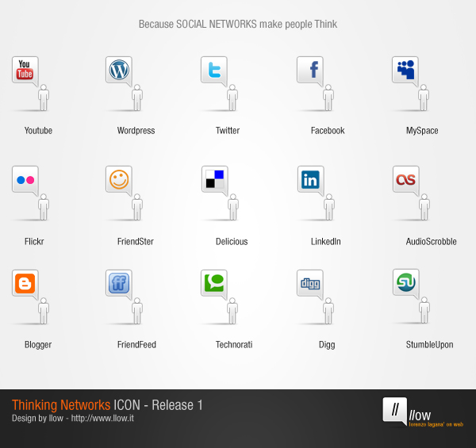Select the FriendSter text label
This screenshot has width=476, height=448.
[136, 242]
